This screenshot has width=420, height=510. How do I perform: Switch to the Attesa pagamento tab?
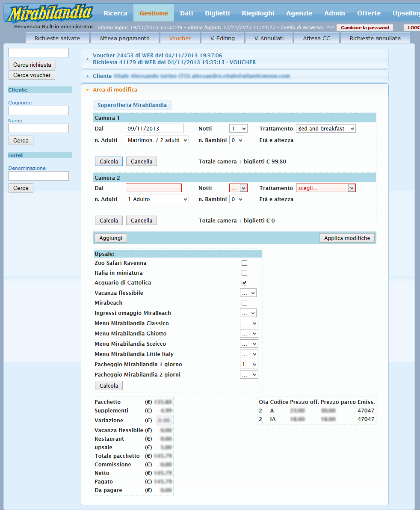pyautogui.click(x=124, y=38)
